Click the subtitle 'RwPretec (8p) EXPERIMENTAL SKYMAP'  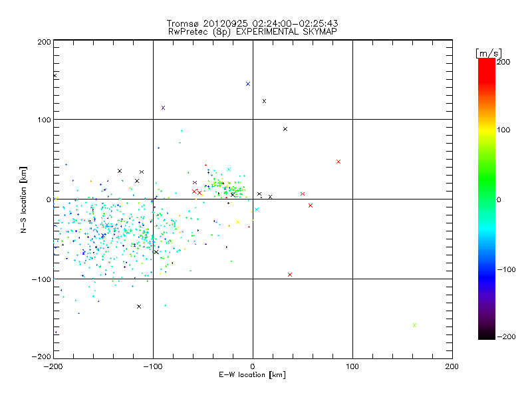(x=253, y=32)
